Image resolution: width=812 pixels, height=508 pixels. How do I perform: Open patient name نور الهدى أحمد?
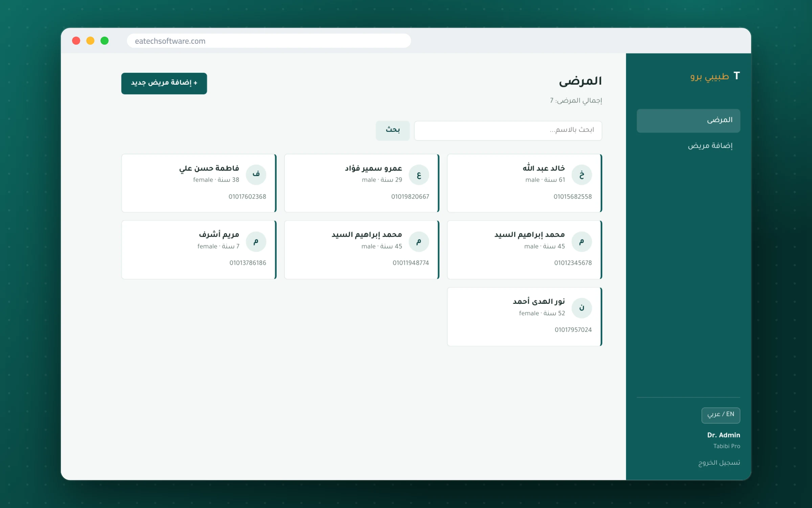coord(539,301)
